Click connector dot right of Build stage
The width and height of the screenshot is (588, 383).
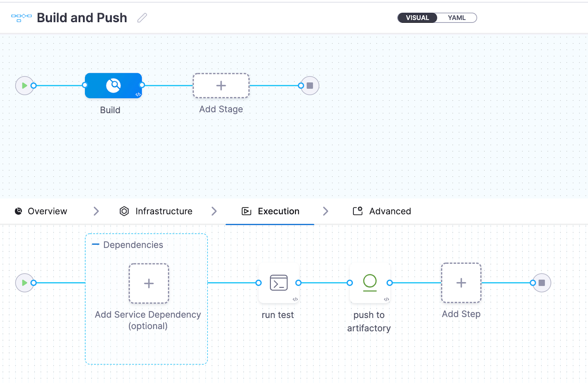[142, 85]
